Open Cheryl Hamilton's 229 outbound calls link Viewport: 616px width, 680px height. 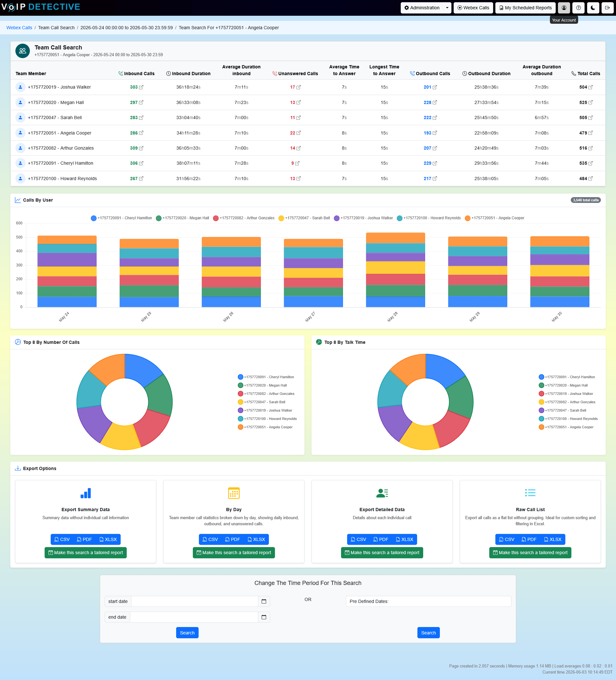pos(430,163)
